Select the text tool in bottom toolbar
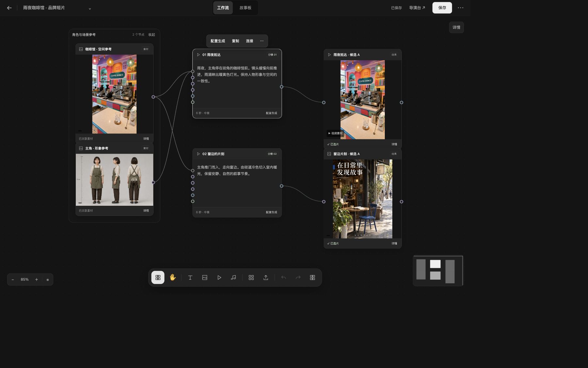Image resolution: width=588 pixels, height=368 pixels. click(190, 277)
